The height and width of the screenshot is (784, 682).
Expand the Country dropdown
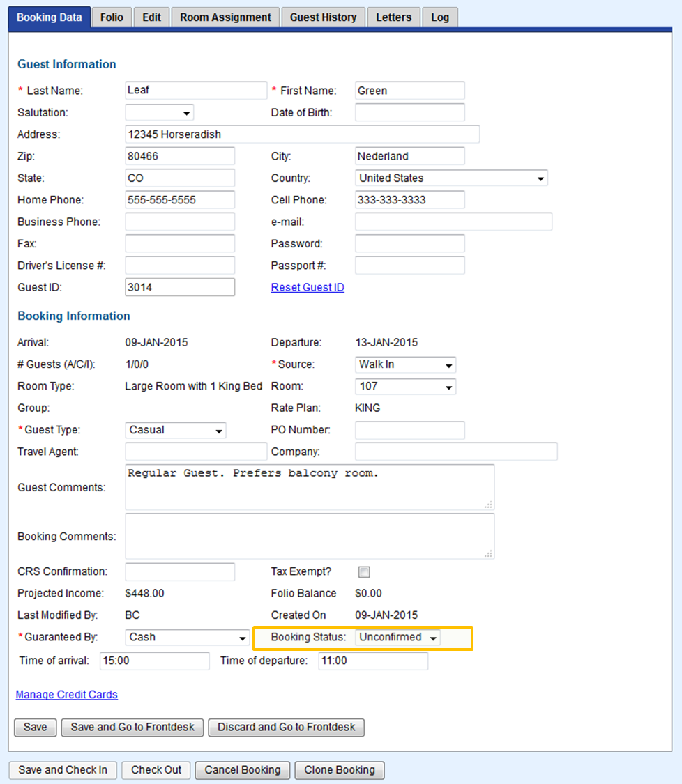click(x=451, y=178)
